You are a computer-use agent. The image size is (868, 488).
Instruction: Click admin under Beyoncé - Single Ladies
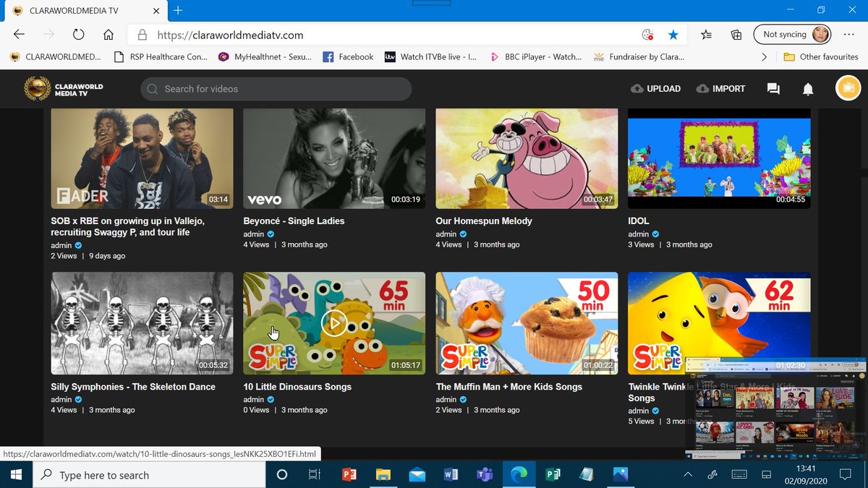click(253, 234)
